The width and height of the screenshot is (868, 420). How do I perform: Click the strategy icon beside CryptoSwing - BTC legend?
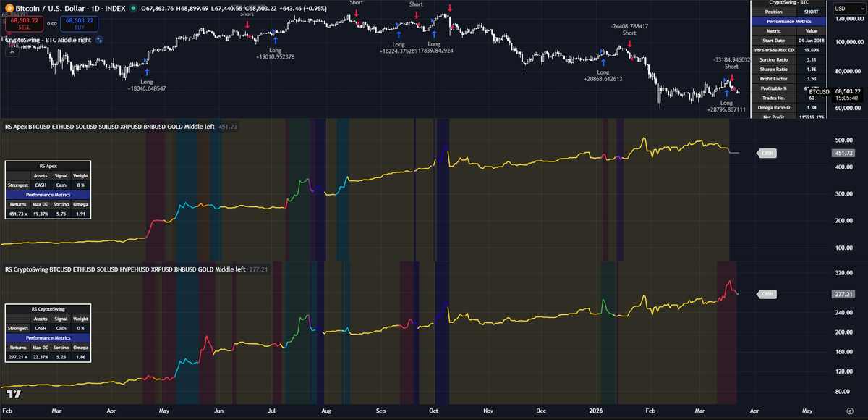click(x=99, y=40)
